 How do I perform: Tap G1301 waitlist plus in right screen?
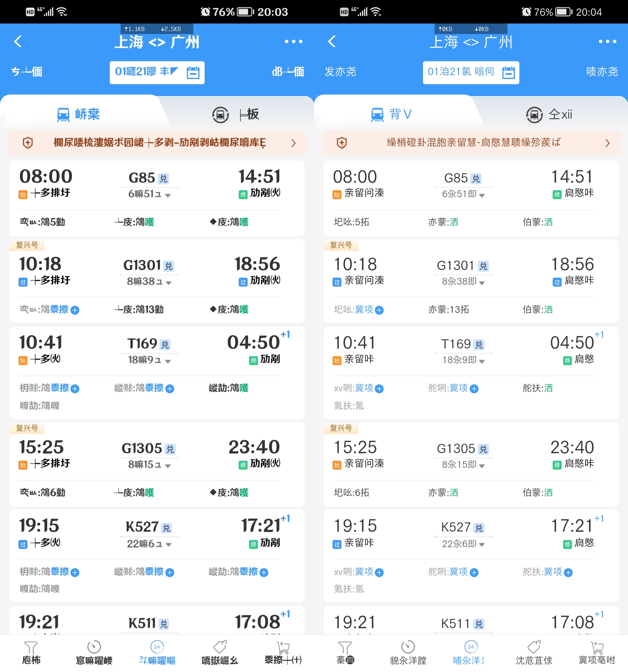tap(379, 310)
